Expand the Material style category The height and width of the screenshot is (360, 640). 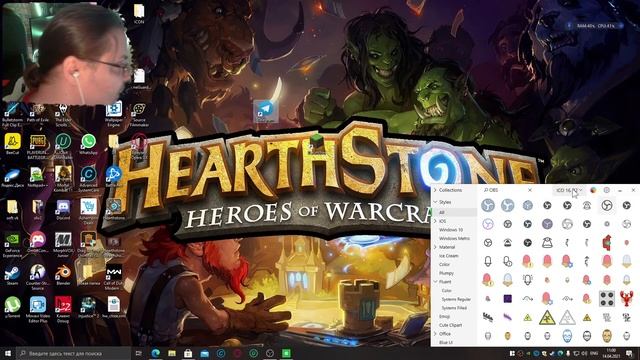[x=435, y=247]
